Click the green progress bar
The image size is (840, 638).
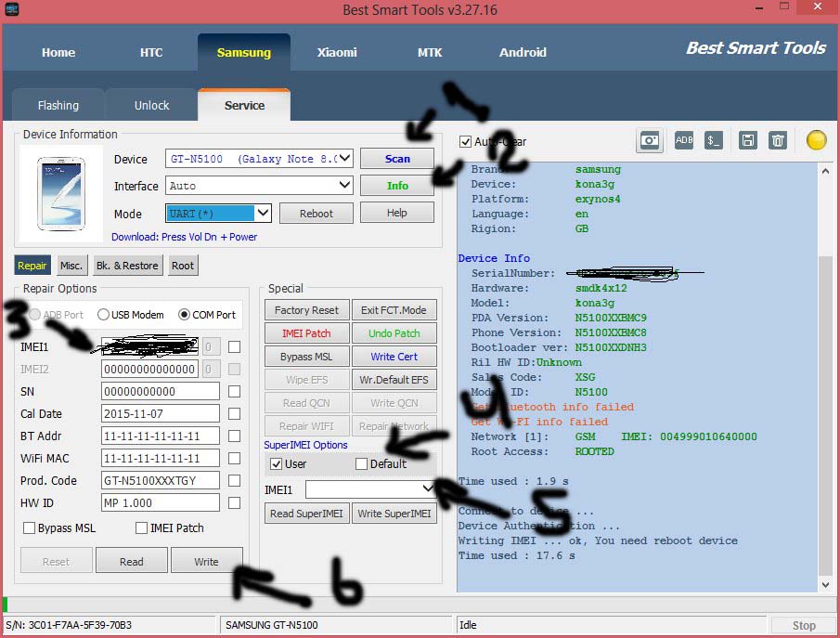pyautogui.click(x=5, y=605)
